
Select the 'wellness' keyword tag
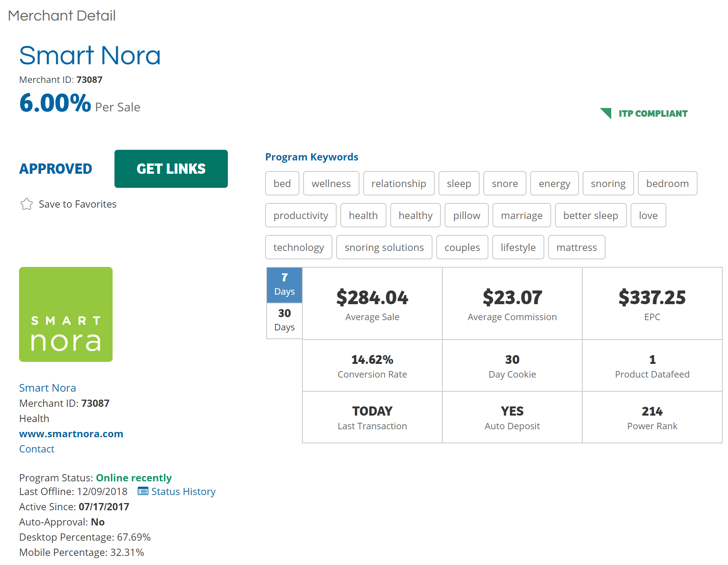coord(331,183)
